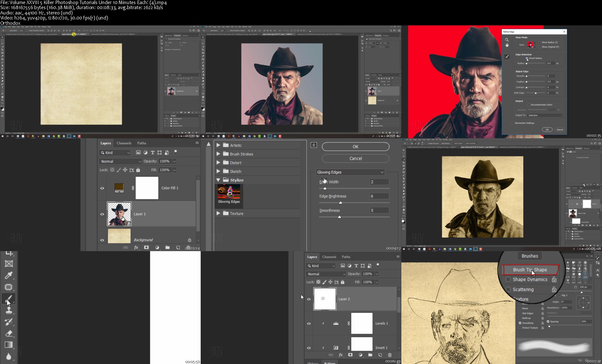Open the Glowing Edges filter dropdown

(x=350, y=172)
